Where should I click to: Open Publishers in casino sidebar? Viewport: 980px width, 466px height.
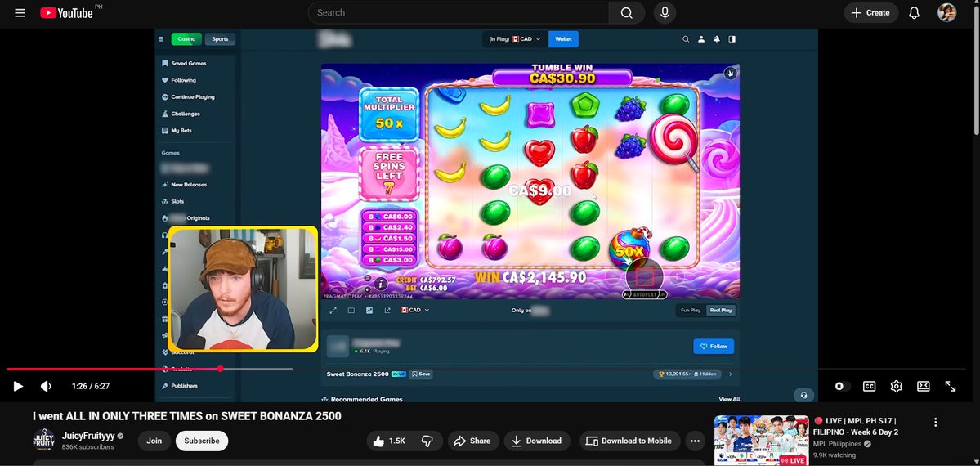(179, 386)
